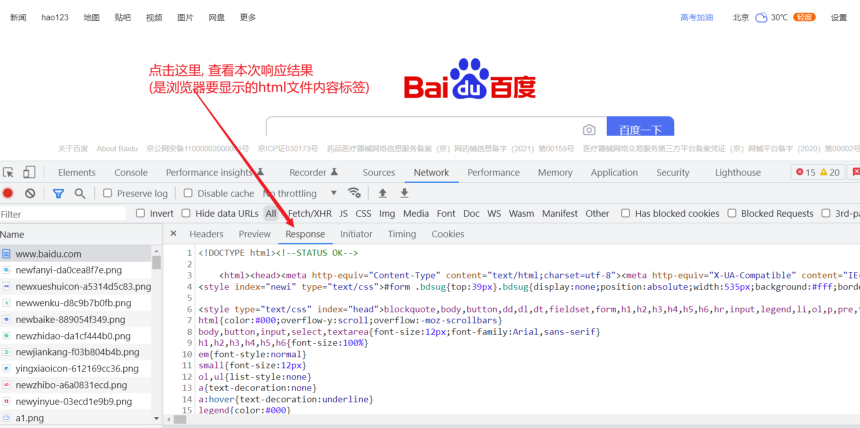Switch to the Headers tab
This screenshot has width=860, height=428.
point(206,234)
